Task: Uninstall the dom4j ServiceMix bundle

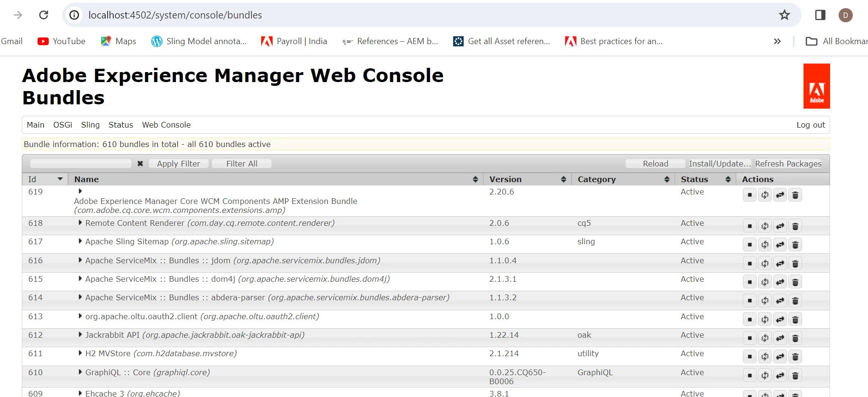Action: (795, 282)
